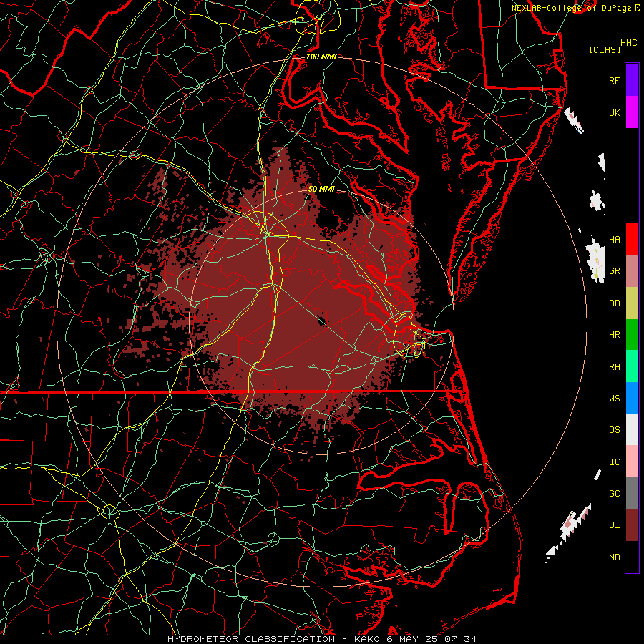
Task: Click the HR green legend swatch
Action: coord(632,334)
